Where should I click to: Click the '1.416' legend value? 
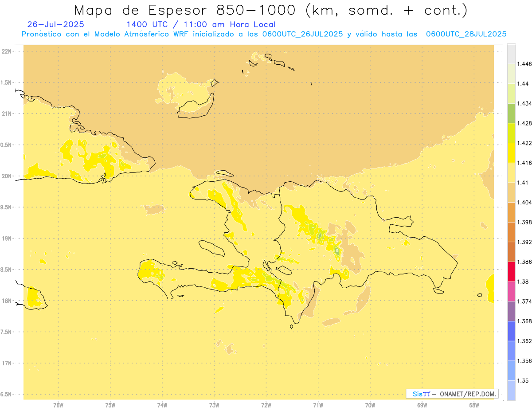(x=524, y=163)
